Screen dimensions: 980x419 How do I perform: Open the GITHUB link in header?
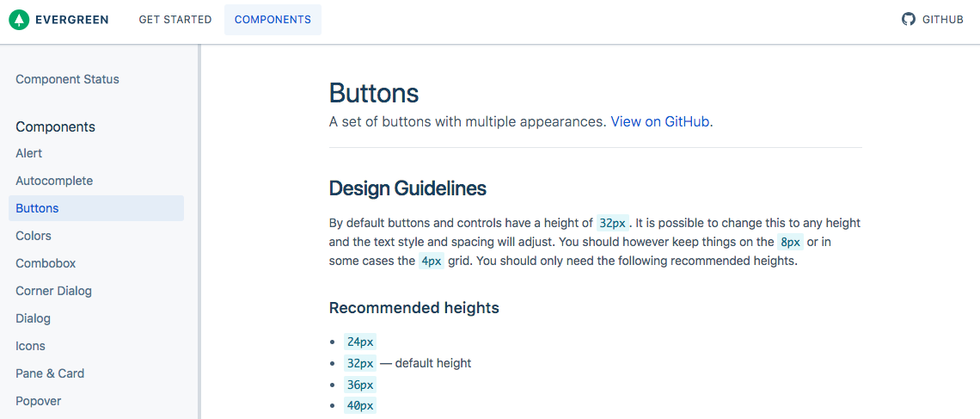(933, 20)
